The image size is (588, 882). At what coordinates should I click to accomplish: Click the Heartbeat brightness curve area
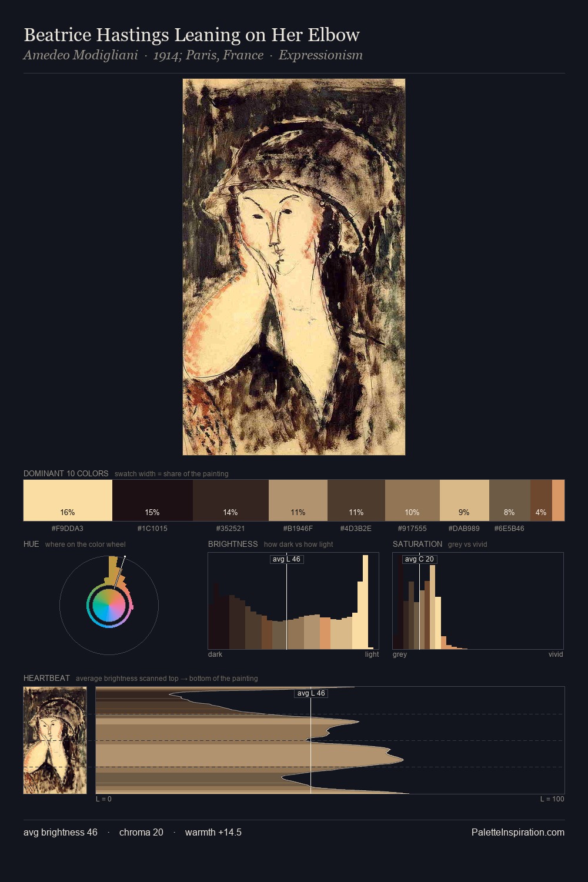point(330,740)
